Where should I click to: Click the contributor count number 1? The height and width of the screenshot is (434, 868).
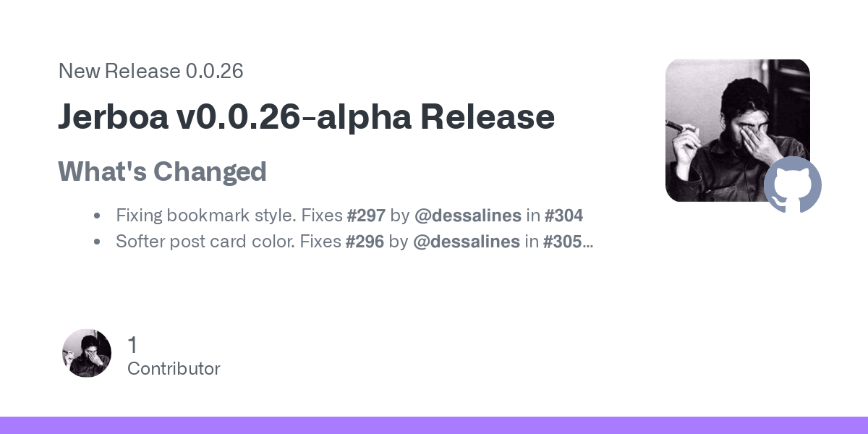pos(132,345)
